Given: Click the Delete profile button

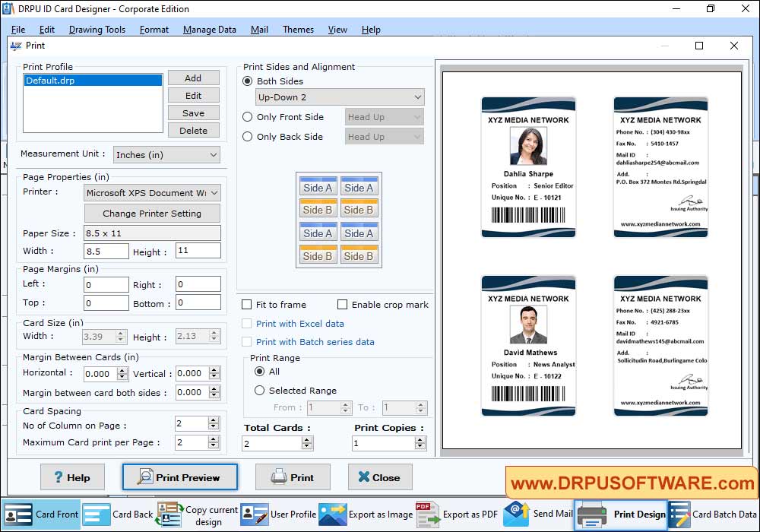Looking at the screenshot, I should [193, 130].
